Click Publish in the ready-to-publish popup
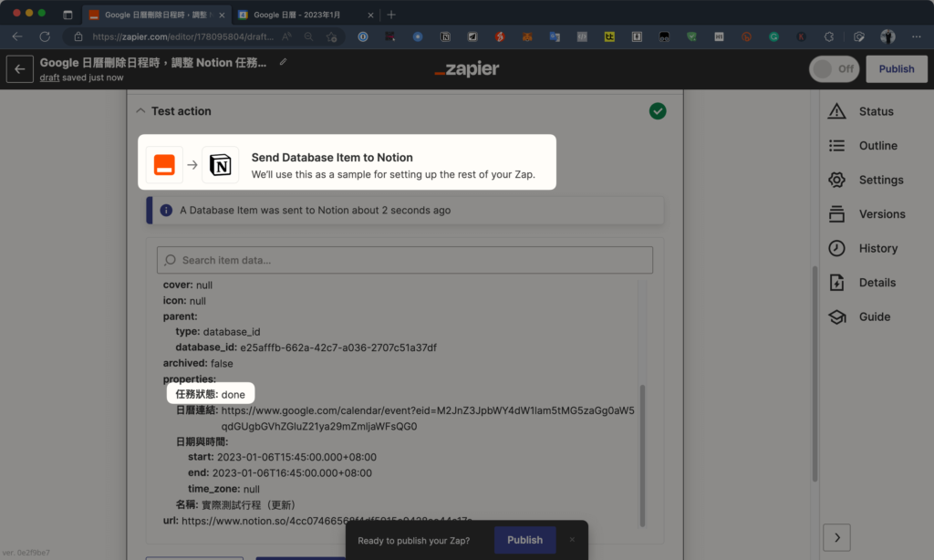The width and height of the screenshot is (934, 560). (524, 540)
